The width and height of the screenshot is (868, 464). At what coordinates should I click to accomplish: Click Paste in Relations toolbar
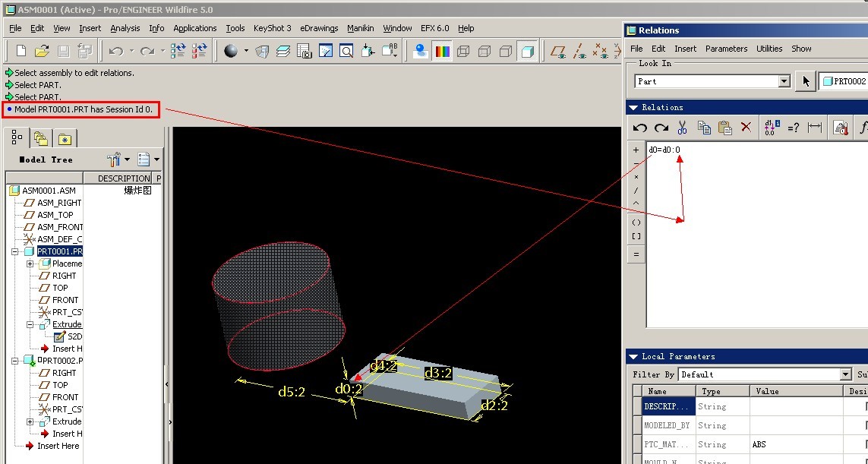tap(725, 128)
